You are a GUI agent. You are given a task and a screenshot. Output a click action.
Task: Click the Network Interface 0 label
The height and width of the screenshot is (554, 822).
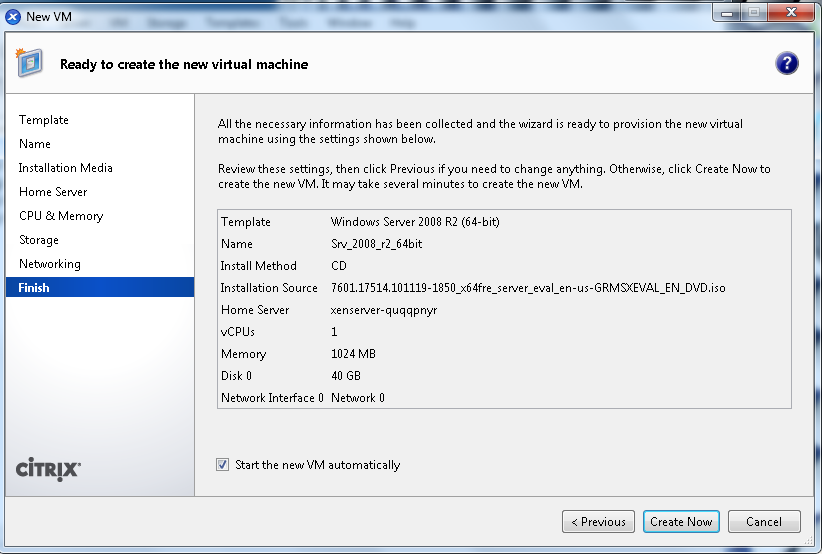pyautogui.click(x=272, y=398)
